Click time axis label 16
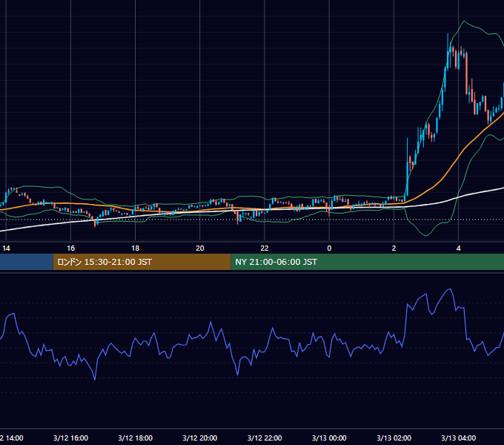This screenshot has width=504, height=445. point(70,248)
